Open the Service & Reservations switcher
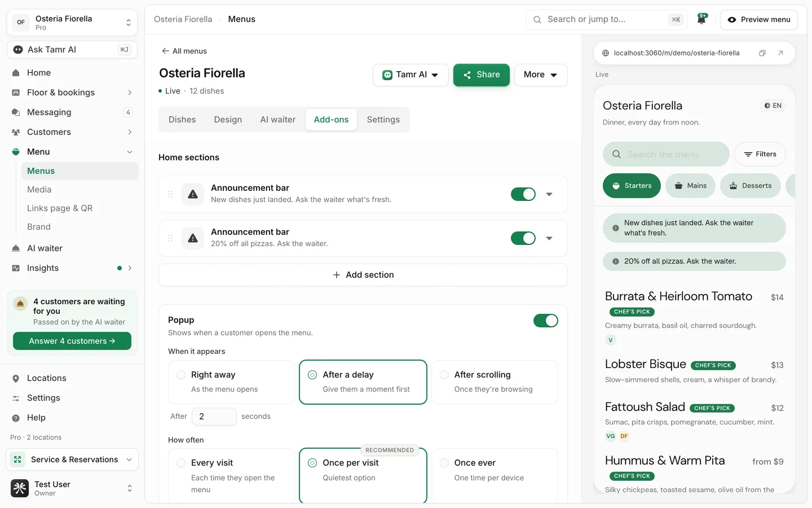This screenshot has width=812, height=508. (72, 459)
